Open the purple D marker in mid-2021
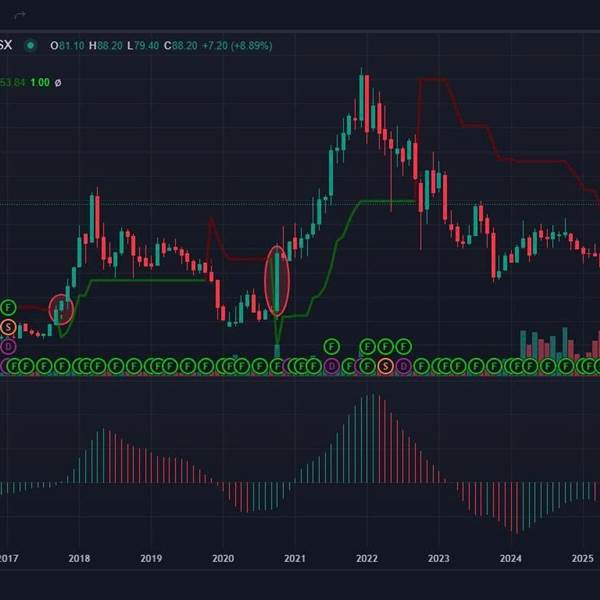Image resolution: width=600 pixels, height=600 pixels. [x=332, y=366]
